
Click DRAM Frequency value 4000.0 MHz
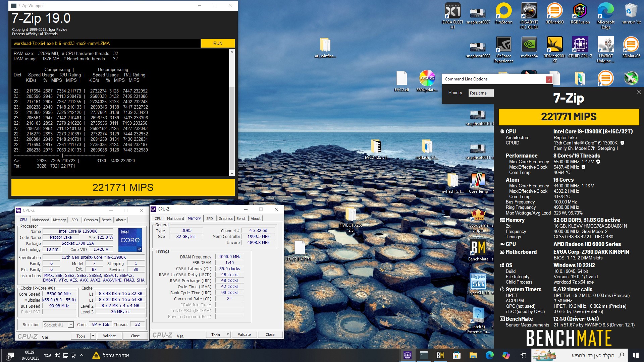click(x=229, y=257)
